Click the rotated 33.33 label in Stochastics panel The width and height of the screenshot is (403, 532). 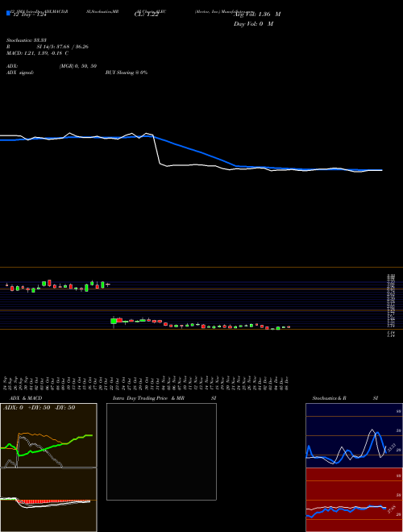coord(392,448)
